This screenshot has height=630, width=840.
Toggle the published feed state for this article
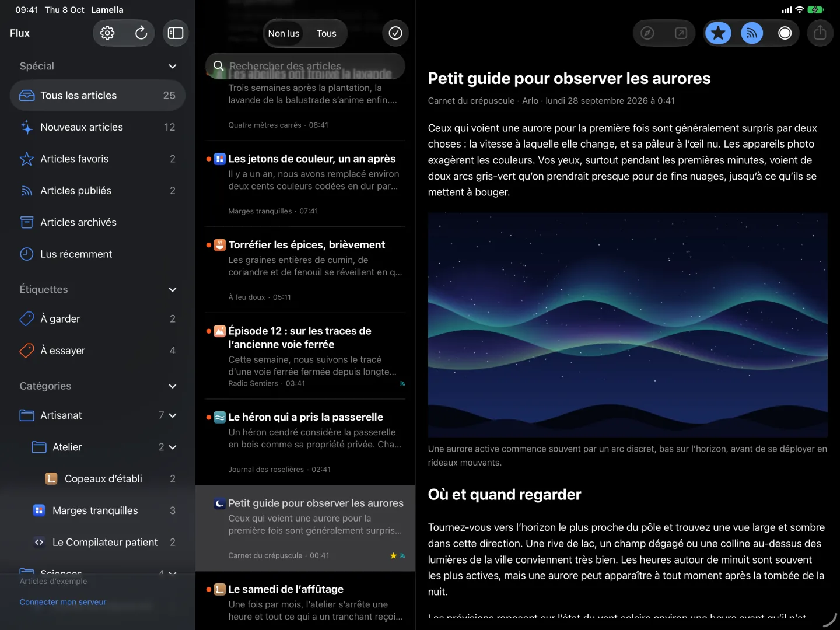pos(752,33)
